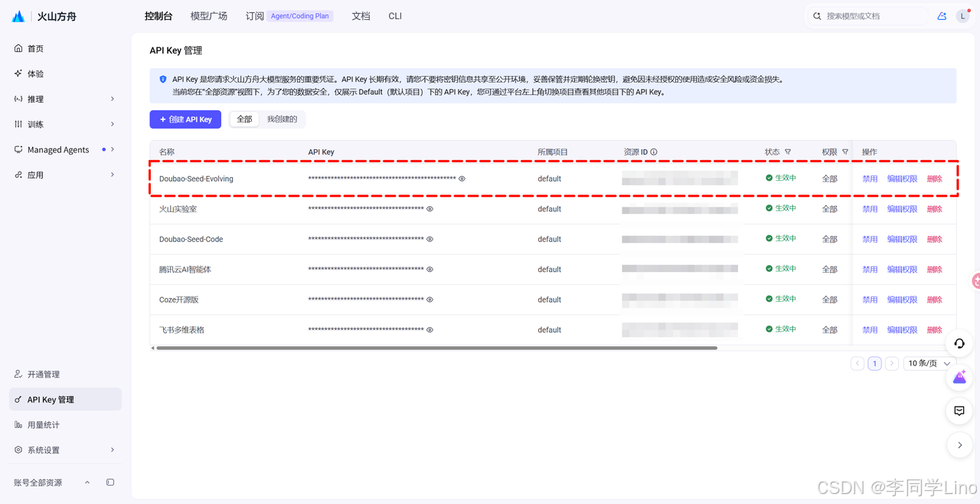Select page 1 in pagination

coord(874,364)
